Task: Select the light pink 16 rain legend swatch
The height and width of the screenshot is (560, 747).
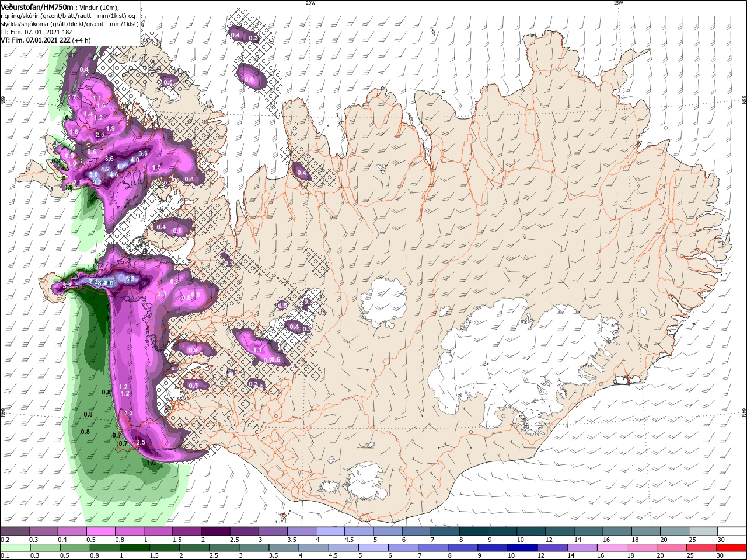Action: coord(613,549)
